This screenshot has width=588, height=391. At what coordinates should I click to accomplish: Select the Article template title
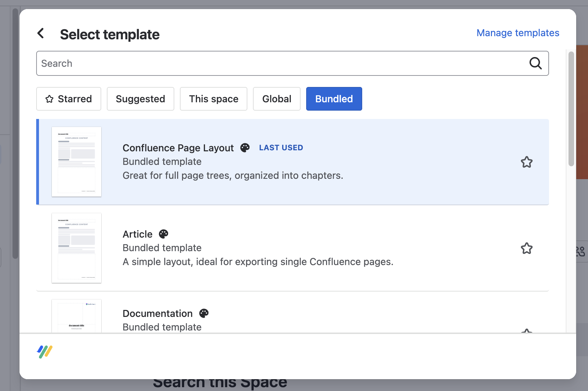coord(137,234)
